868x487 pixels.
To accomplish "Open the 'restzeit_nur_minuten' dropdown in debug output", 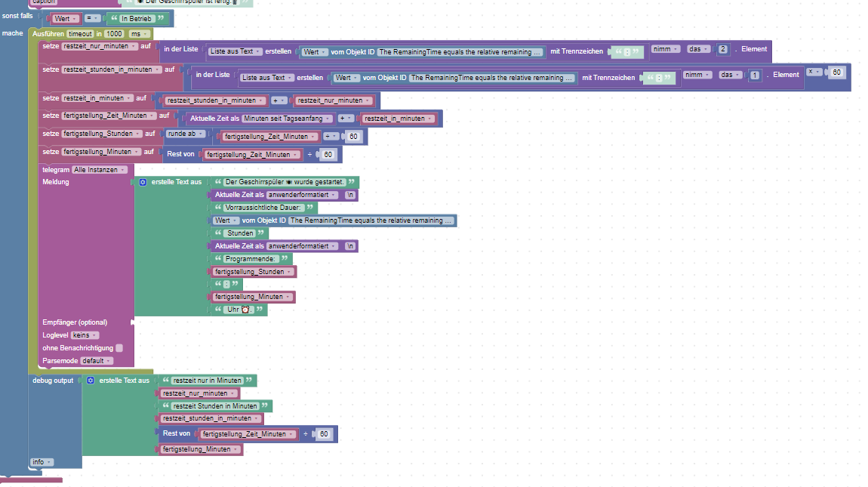I will tap(199, 393).
